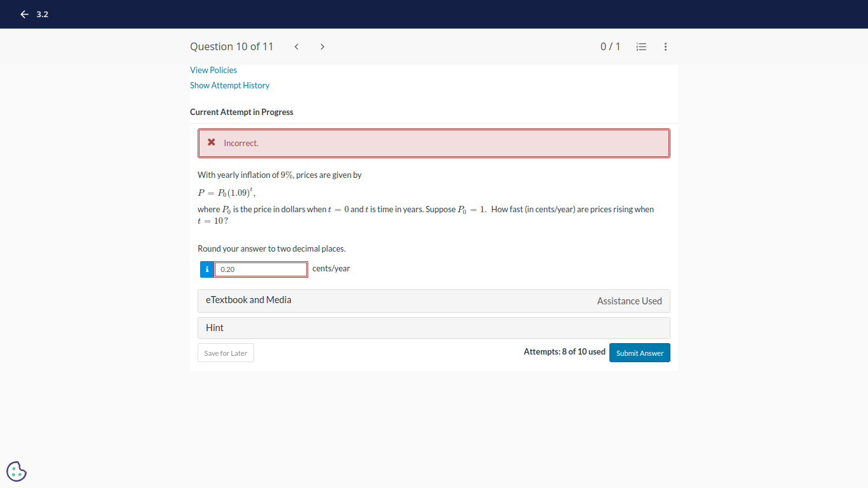Click the Assistance Used label
The image size is (868, 488).
[x=630, y=301]
